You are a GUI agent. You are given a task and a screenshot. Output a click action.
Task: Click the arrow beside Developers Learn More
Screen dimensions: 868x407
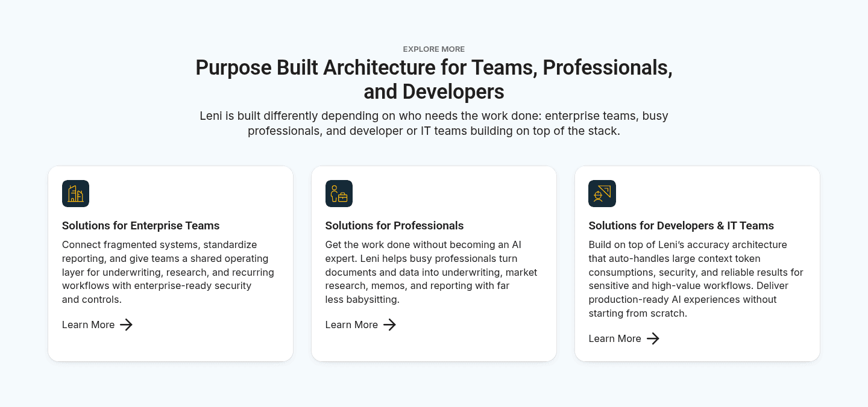click(653, 338)
